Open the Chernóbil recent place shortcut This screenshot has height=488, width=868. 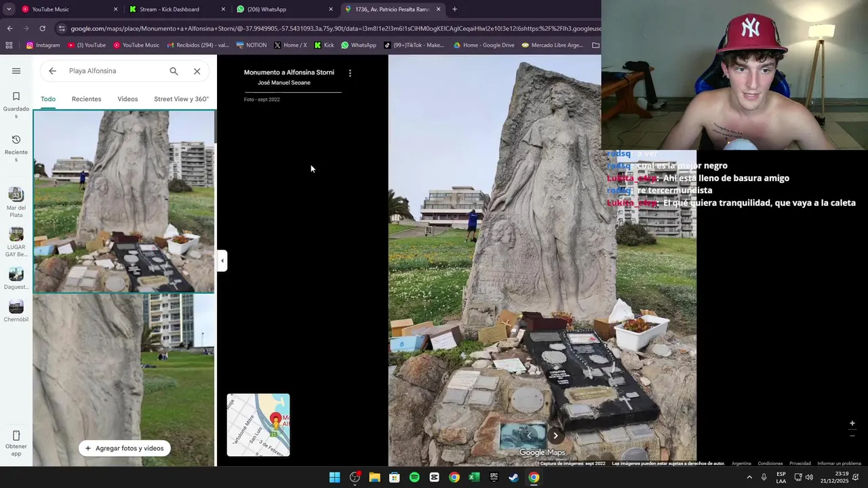pyautogui.click(x=16, y=310)
